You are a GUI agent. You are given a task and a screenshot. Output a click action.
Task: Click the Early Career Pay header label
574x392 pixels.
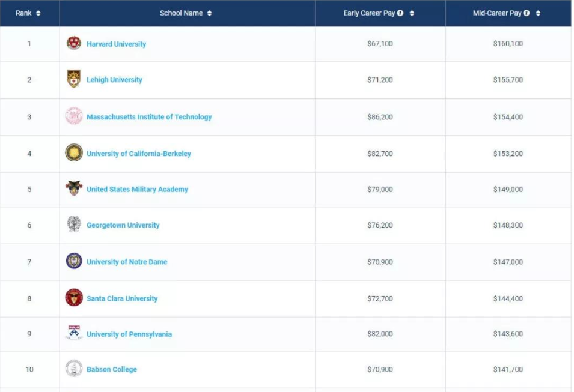coord(369,13)
